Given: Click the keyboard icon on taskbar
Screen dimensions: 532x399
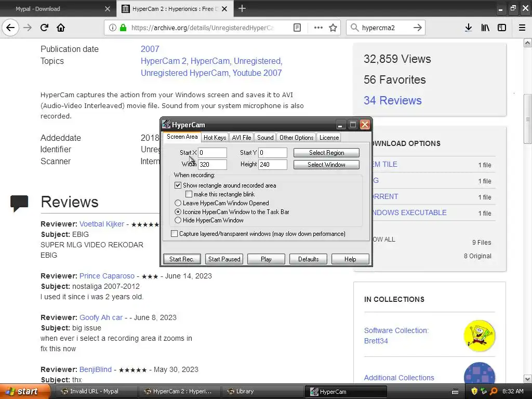Looking at the screenshot, I should 455,392.
